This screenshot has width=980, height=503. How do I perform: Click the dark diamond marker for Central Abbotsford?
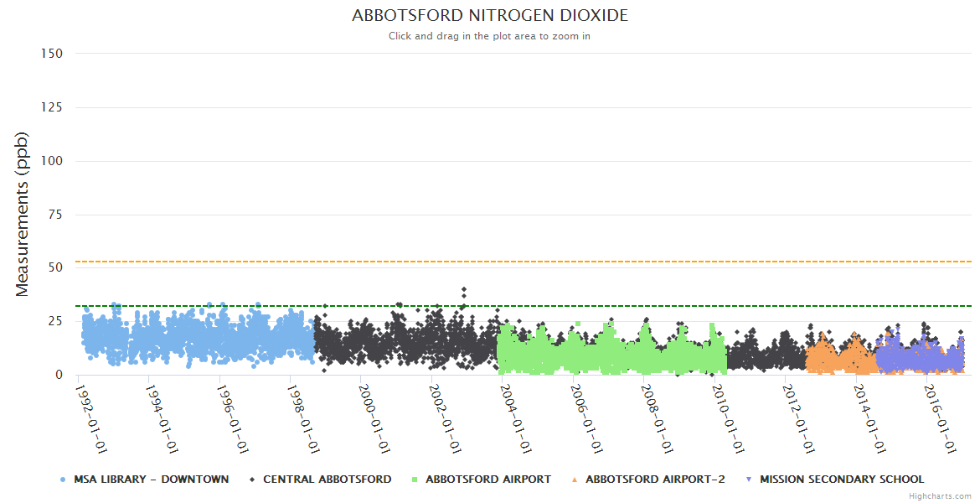coord(252,480)
